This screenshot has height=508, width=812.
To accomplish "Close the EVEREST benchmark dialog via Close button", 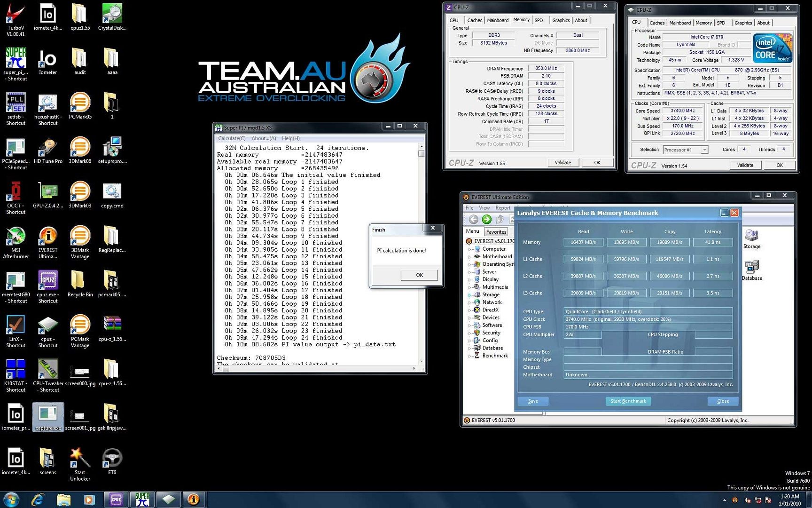I will click(723, 401).
